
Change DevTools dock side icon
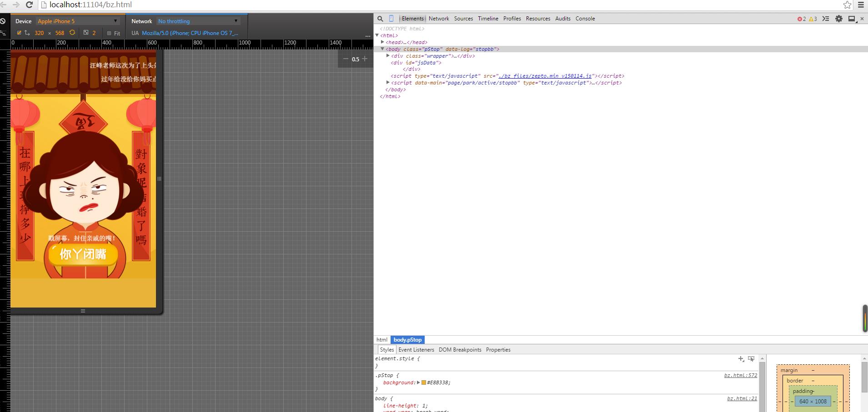click(x=853, y=19)
